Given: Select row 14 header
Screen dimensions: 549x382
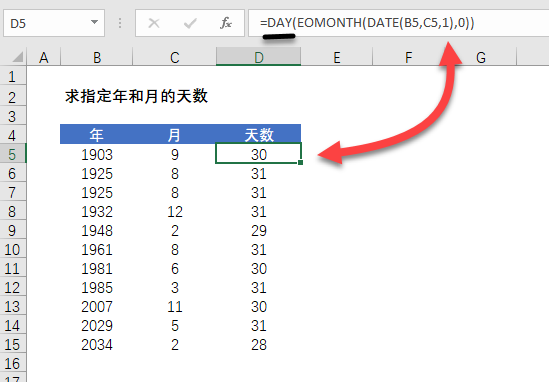Looking at the screenshot, I should pyautogui.click(x=12, y=325).
